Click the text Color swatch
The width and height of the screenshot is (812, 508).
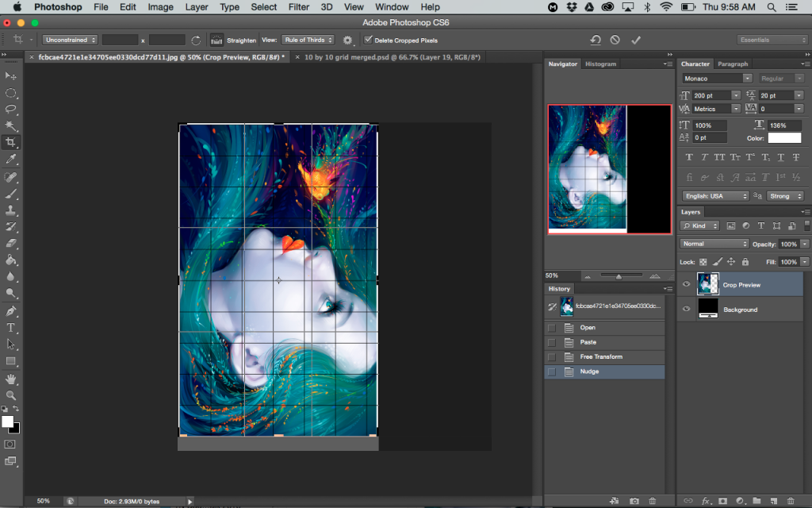point(784,138)
